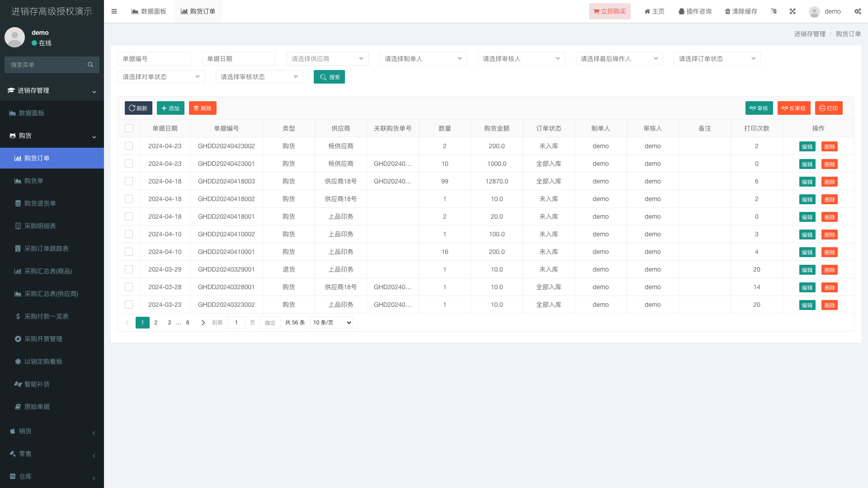Collapse the 进销存管理 sidebar group

click(52, 90)
